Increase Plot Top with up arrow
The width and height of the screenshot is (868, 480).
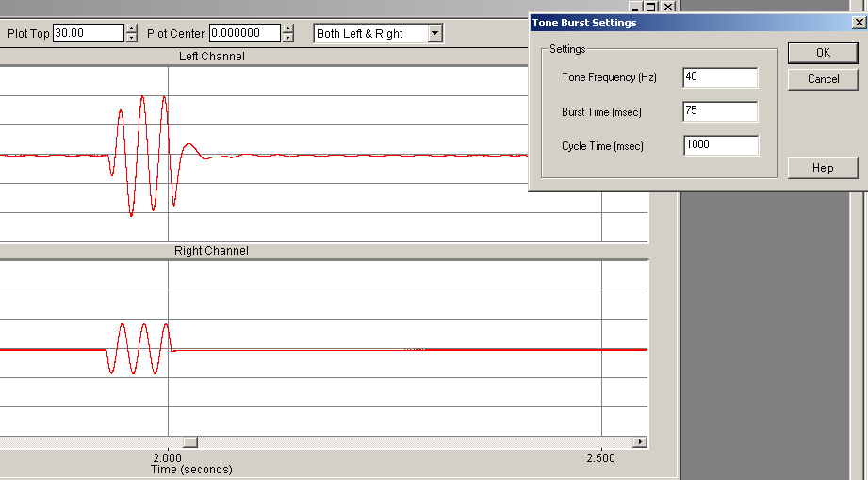click(x=131, y=29)
